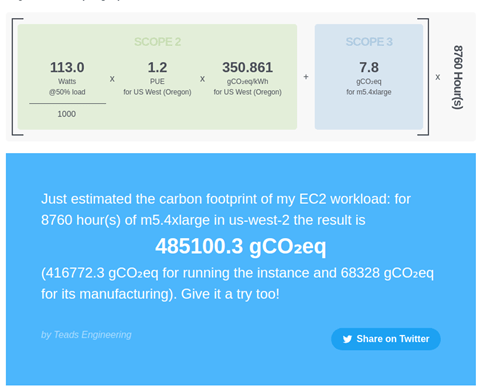Select the vertical 8760 Hour(s) label
480x389 pixels.
pyautogui.click(x=458, y=77)
